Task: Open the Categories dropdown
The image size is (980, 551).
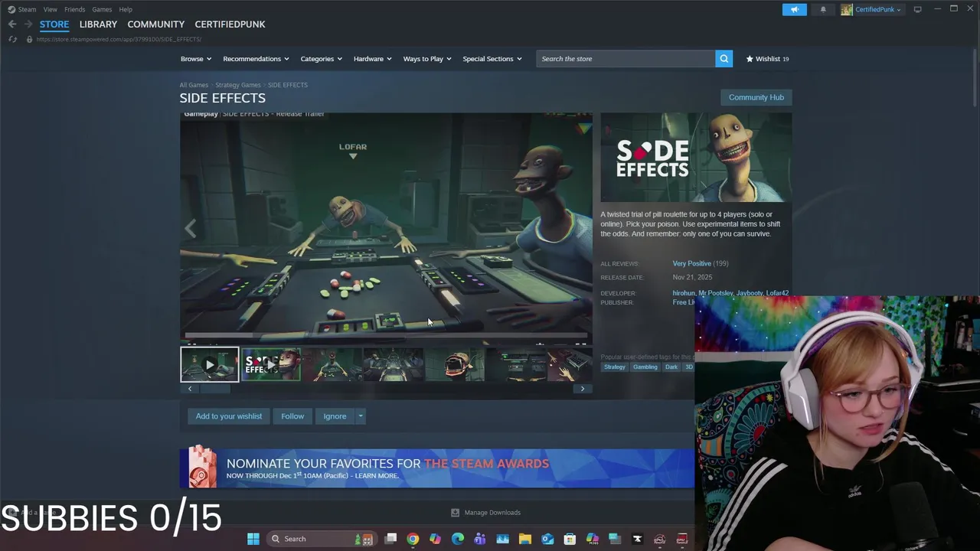Action: pos(321,59)
